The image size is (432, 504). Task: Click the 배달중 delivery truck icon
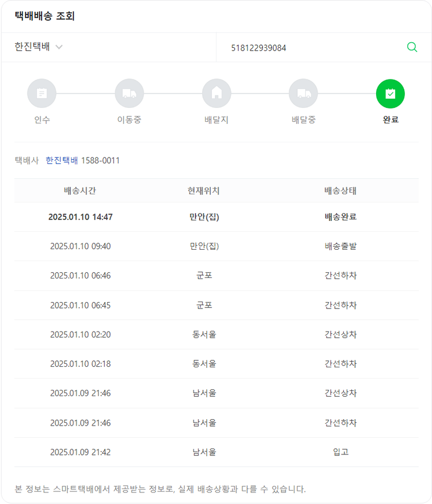(x=304, y=93)
